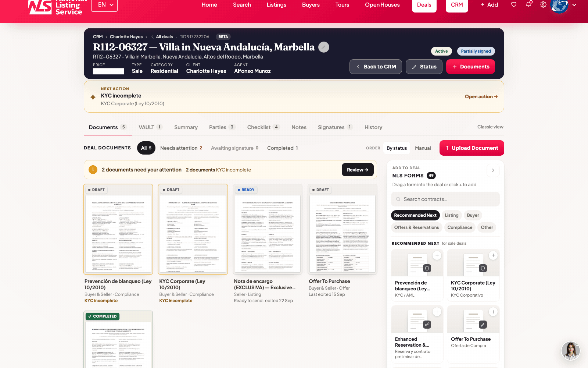Filter Completed documents
Screen dimensions: 588x368
(283, 148)
